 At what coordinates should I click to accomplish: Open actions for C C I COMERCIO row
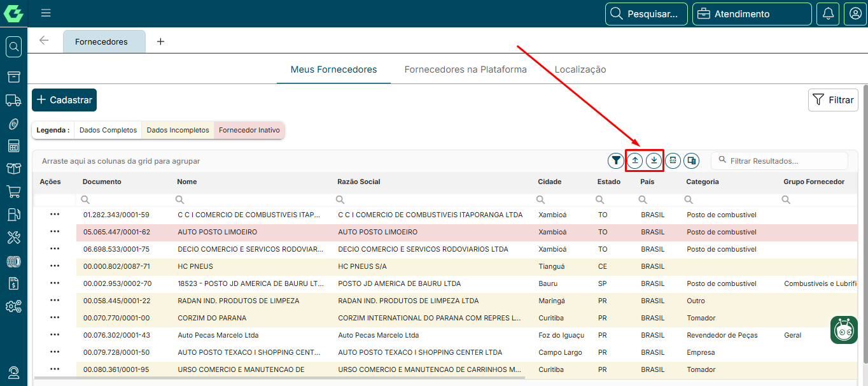pyautogui.click(x=55, y=215)
